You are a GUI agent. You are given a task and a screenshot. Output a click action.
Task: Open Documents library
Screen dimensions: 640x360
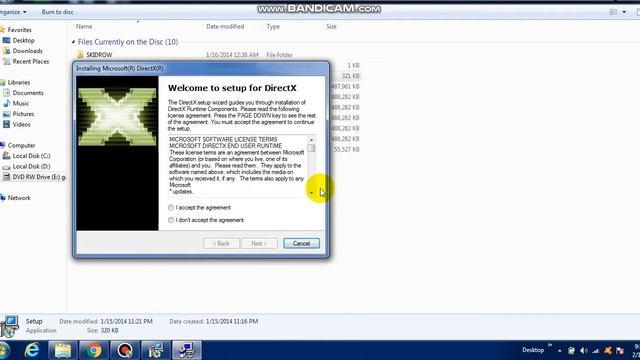point(28,93)
